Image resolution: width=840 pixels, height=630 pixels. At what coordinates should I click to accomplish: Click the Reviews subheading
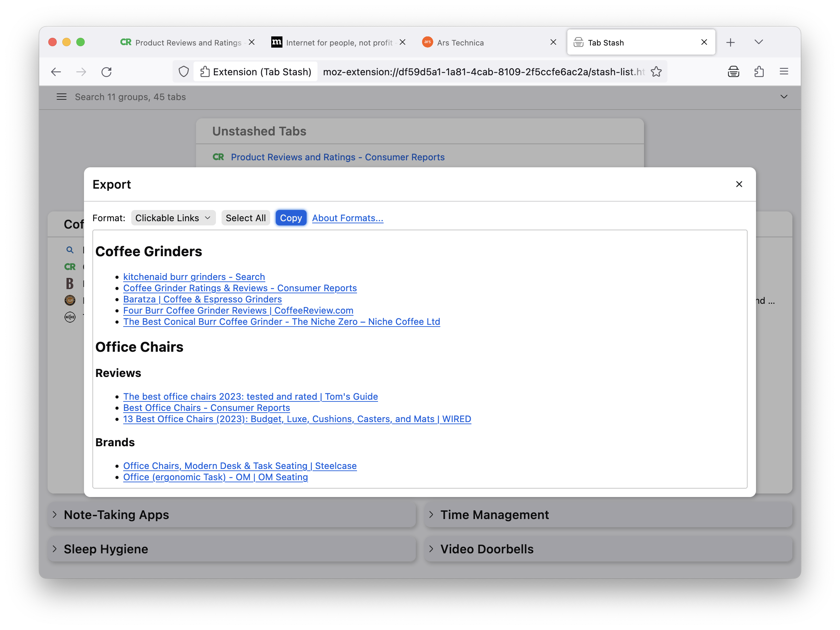pyautogui.click(x=118, y=373)
